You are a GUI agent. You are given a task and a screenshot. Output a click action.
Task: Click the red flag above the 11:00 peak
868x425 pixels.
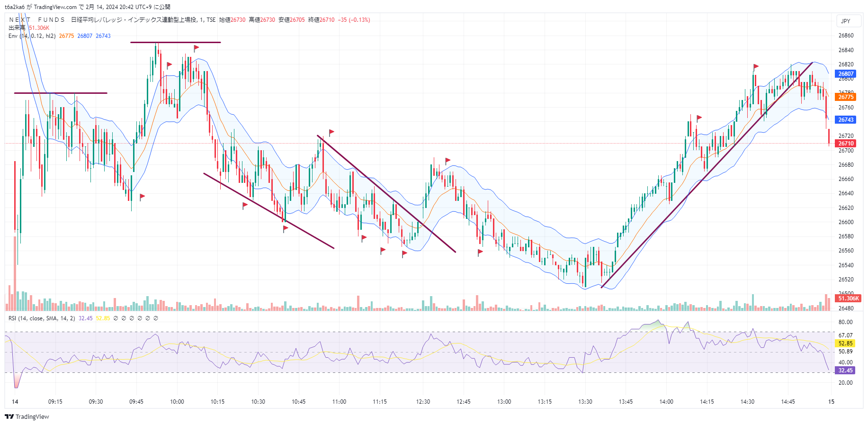point(331,132)
